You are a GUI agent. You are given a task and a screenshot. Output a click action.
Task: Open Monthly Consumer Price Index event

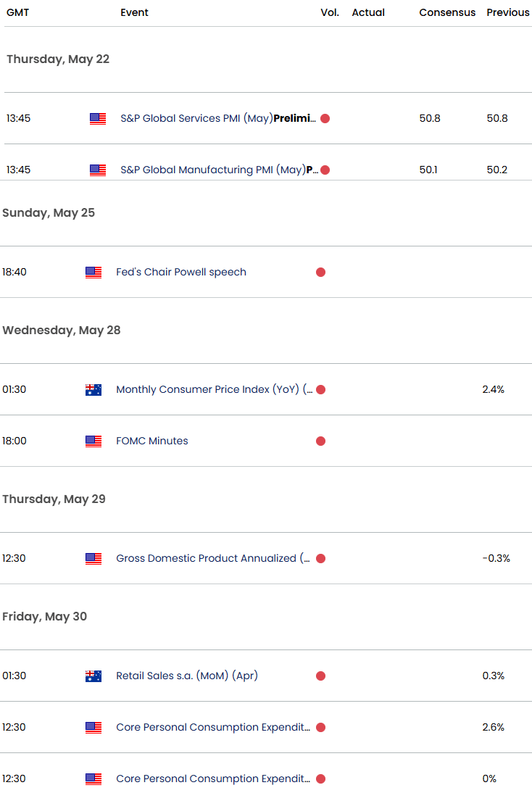[215, 389]
